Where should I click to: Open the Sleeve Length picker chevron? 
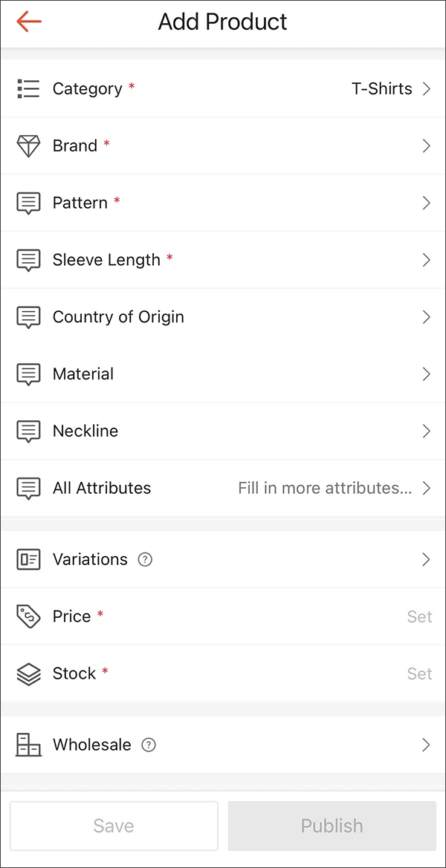426,260
